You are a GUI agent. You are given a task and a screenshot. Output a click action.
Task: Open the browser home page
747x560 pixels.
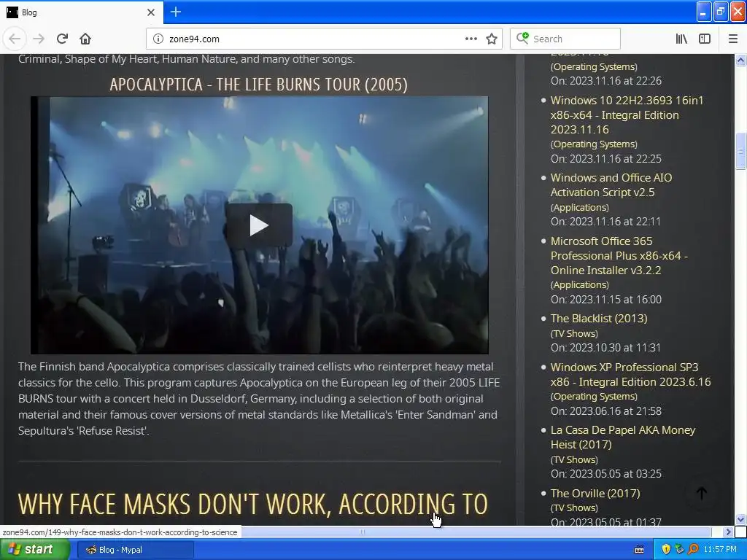85,39
